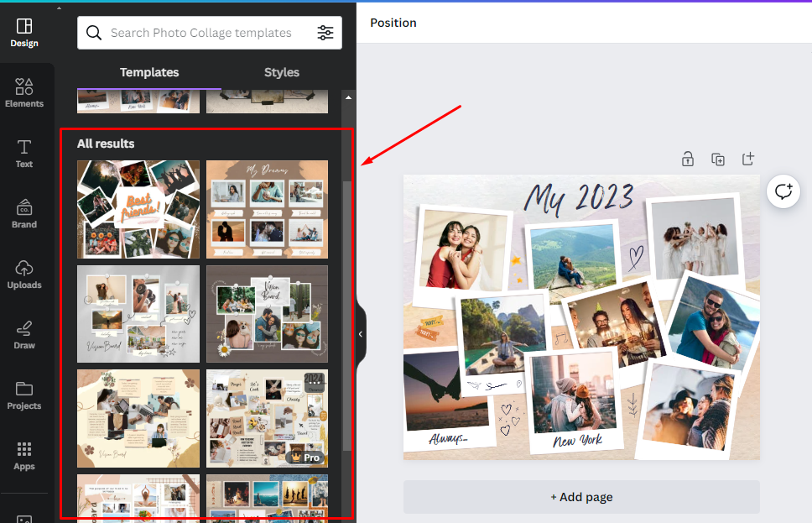Image resolution: width=812 pixels, height=523 pixels.
Task: Open the template search filters icon
Action: coord(325,33)
